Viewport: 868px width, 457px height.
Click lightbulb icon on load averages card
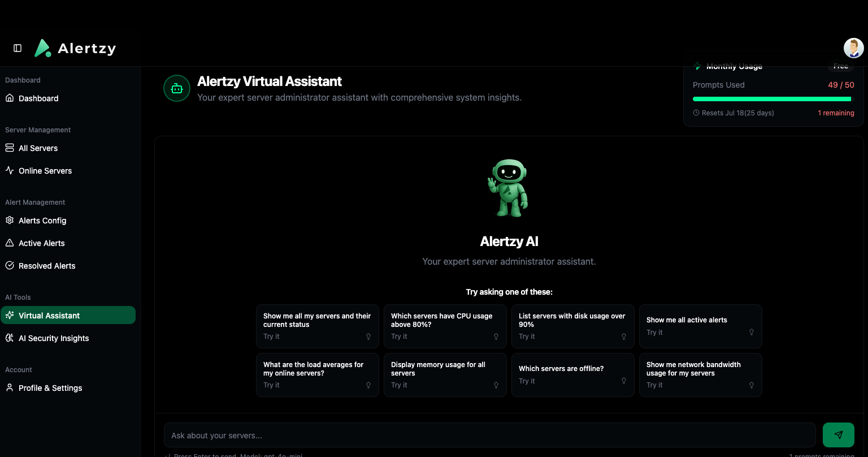[x=368, y=385]
